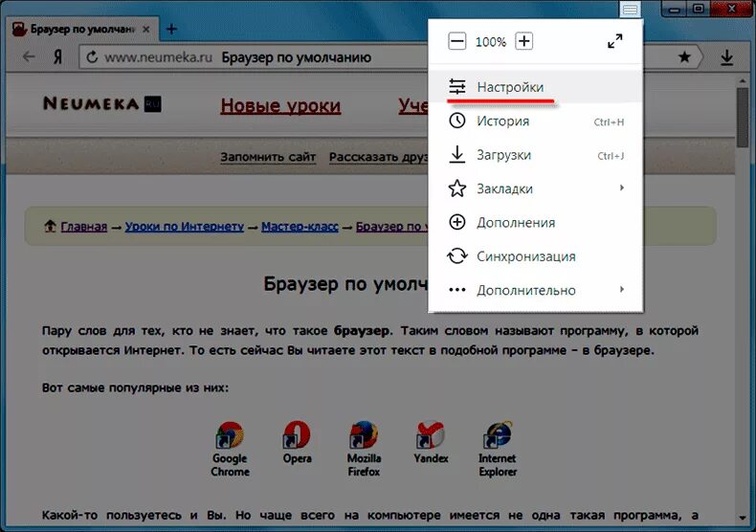Click the settings sliders icon beside Настройки
The height and width of the screenshot is (532, 756).
457,87
